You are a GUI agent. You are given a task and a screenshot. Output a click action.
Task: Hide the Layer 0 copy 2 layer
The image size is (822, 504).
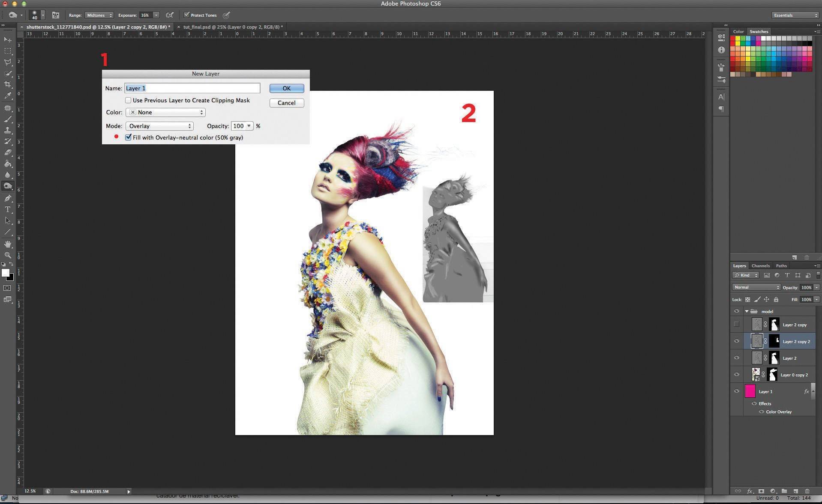click(737, 375)
